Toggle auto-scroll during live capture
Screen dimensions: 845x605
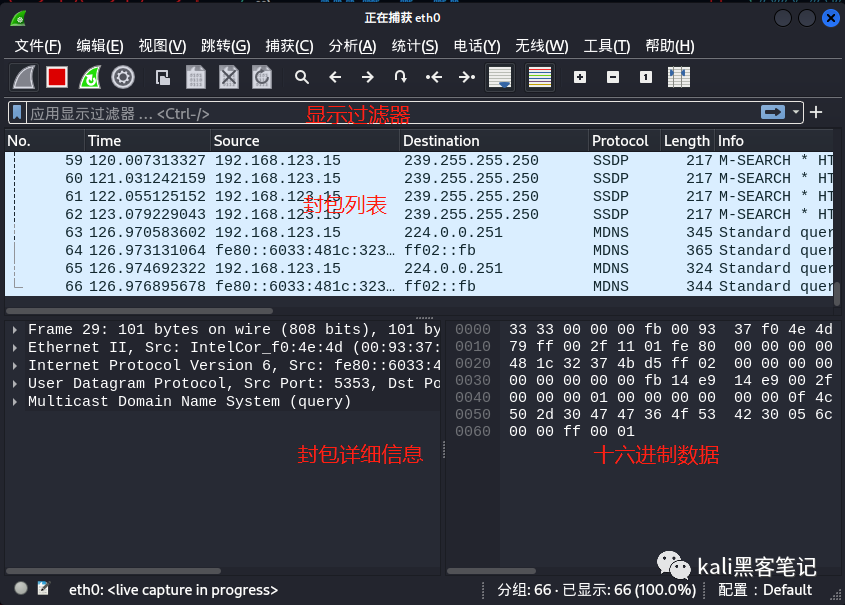pos(500,78)
